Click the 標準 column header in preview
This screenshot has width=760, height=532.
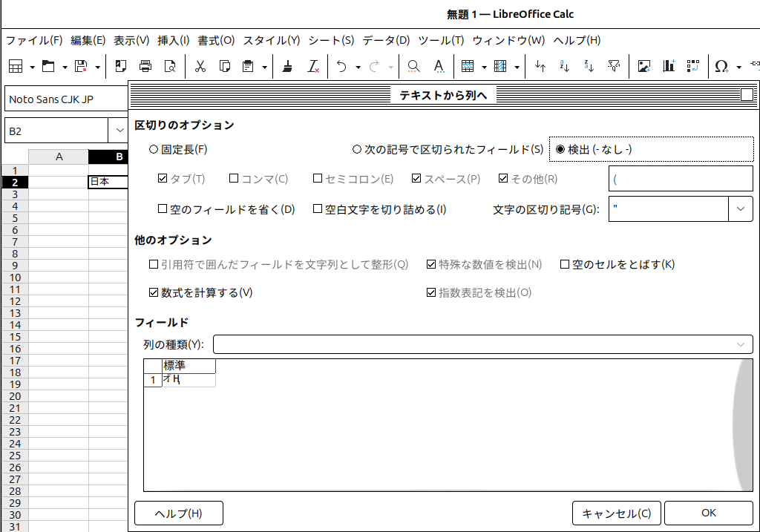click(189, 366)
